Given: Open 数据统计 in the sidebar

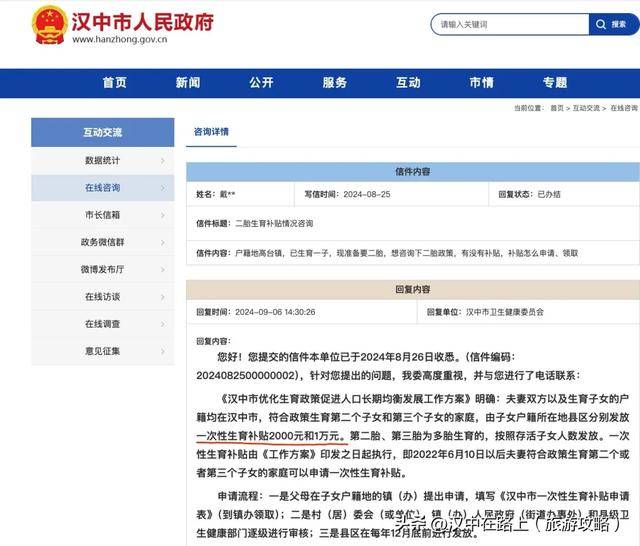Looking at the screenshot, I should coord(102,160).
